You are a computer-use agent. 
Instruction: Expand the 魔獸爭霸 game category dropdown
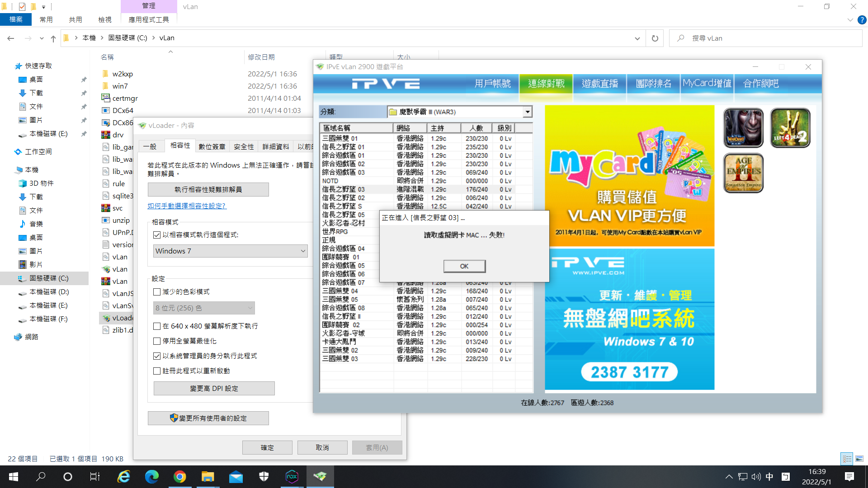pyautogui.click(x=527, y=112)
